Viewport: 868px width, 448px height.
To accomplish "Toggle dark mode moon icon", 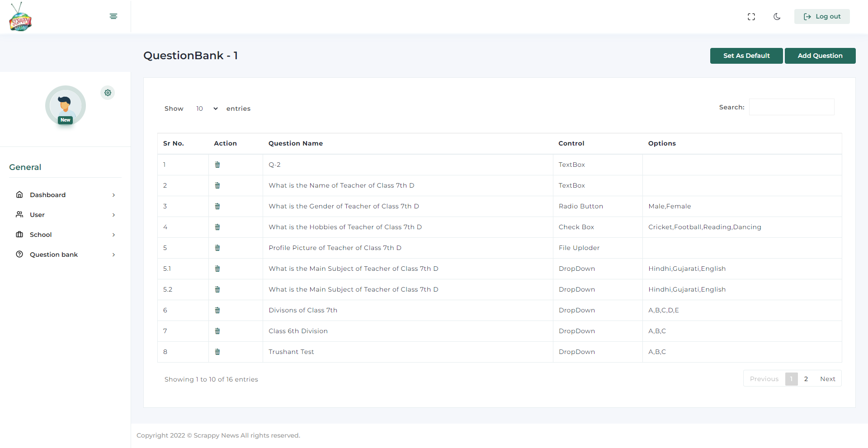I will click(x=777, y=17).
